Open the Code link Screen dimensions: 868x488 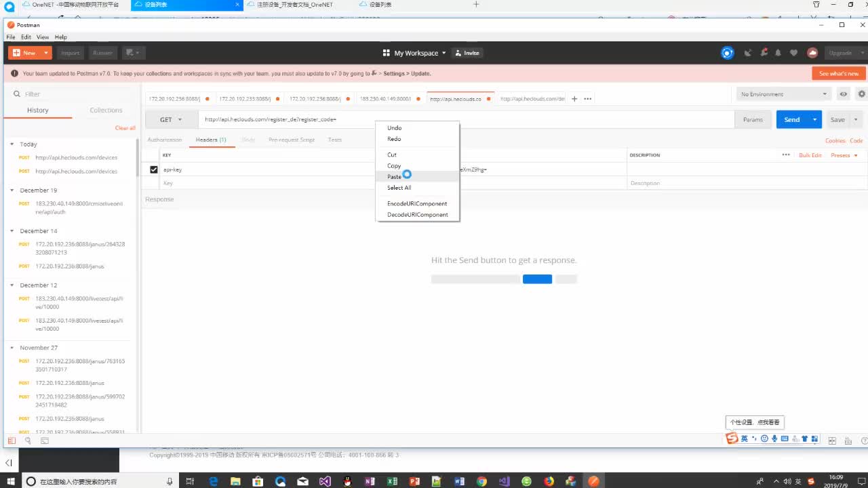tap(856, 141)
